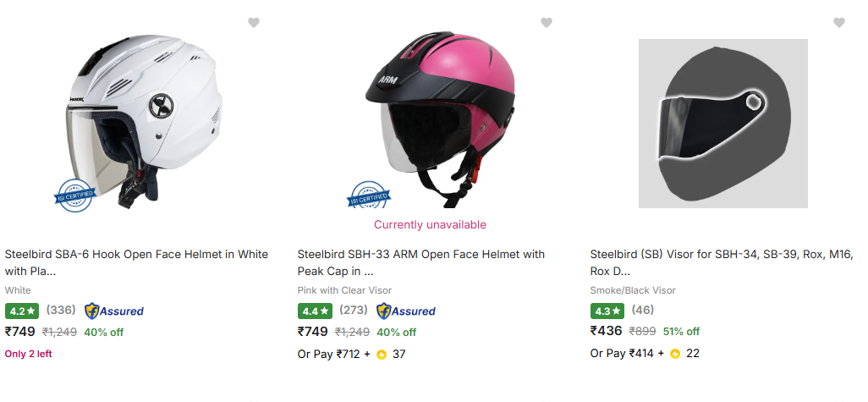This screenshot has width=868, height=402.
Task: View the (336) ratings count
Action: [x=61, y=311]
